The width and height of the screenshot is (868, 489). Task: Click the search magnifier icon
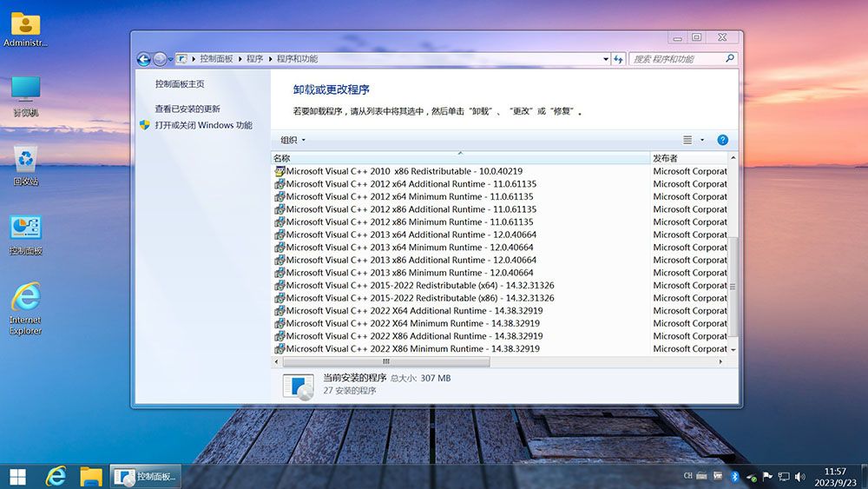point(730,58)
